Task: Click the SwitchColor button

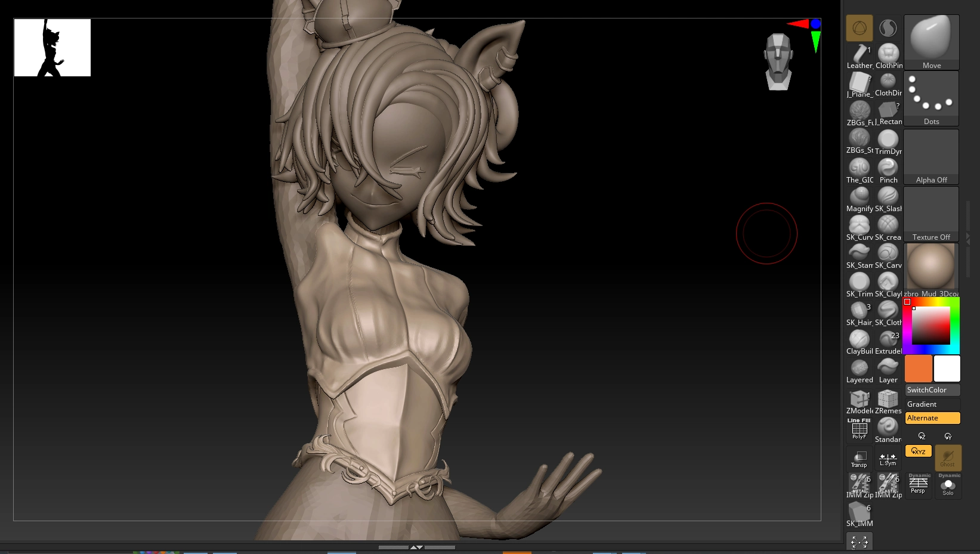Action: pos(933,390)
